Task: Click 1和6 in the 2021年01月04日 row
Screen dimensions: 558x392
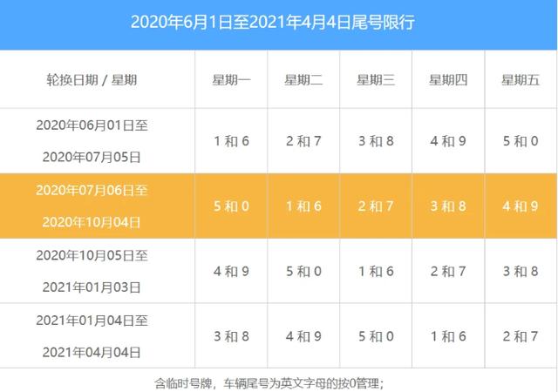Action: pos(448,336)
